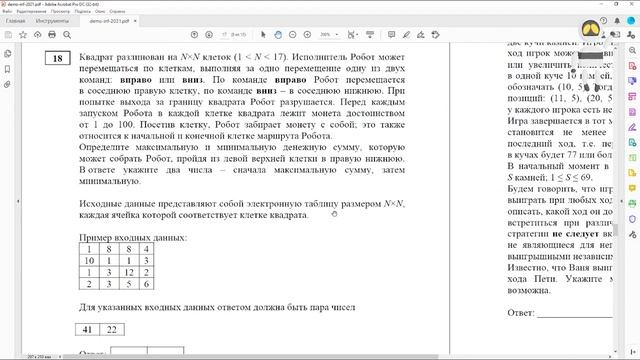Show page thumbnails panel

coord(7,54)
